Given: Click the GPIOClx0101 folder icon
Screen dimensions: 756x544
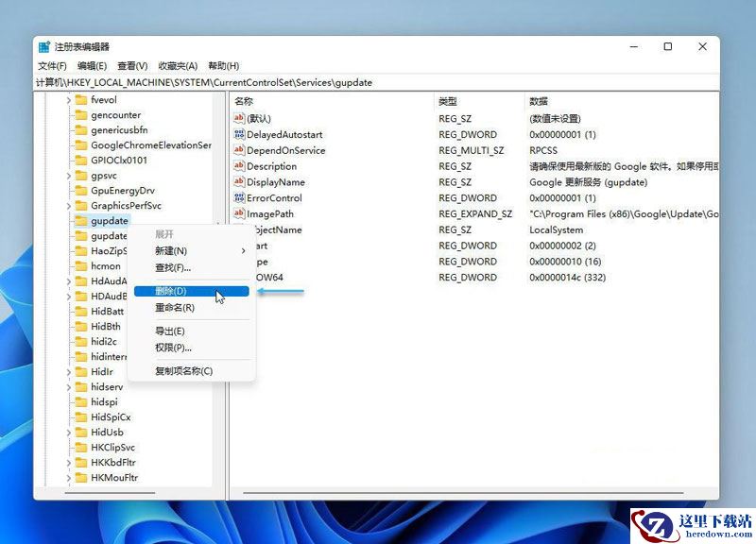Looking at the screenshot, I should 81,161.
